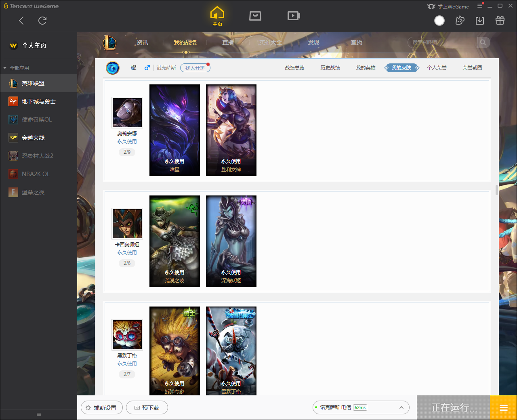Open 辅助设置 settings button

coord(101,408)
